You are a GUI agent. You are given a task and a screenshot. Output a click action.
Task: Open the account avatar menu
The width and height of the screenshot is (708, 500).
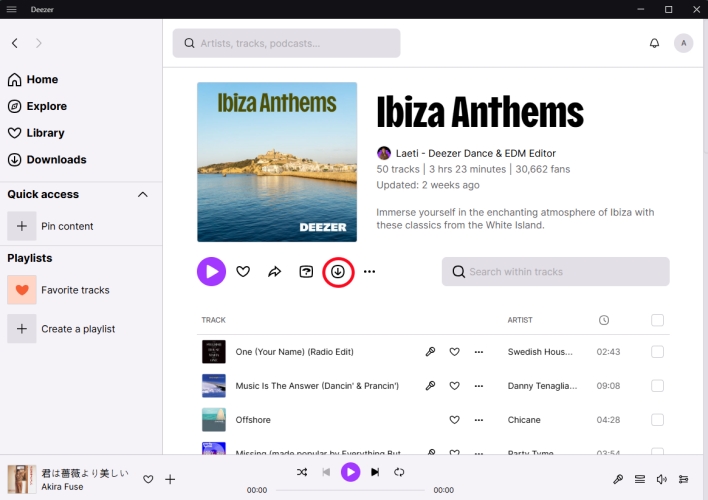pos(684,43)
